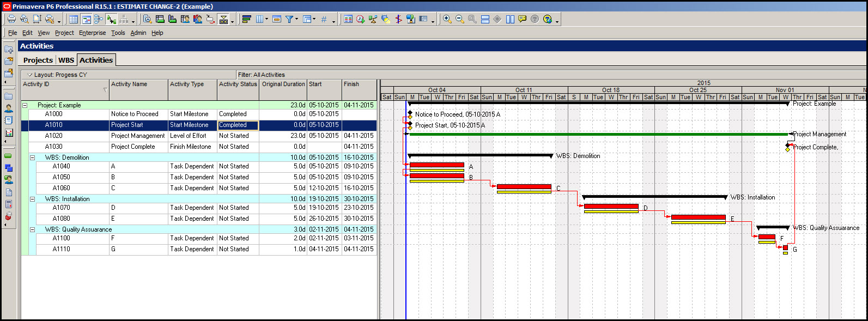868x321 pixels.
Task: Open Resource Usage Spreadsheet view
Action: 185,19
